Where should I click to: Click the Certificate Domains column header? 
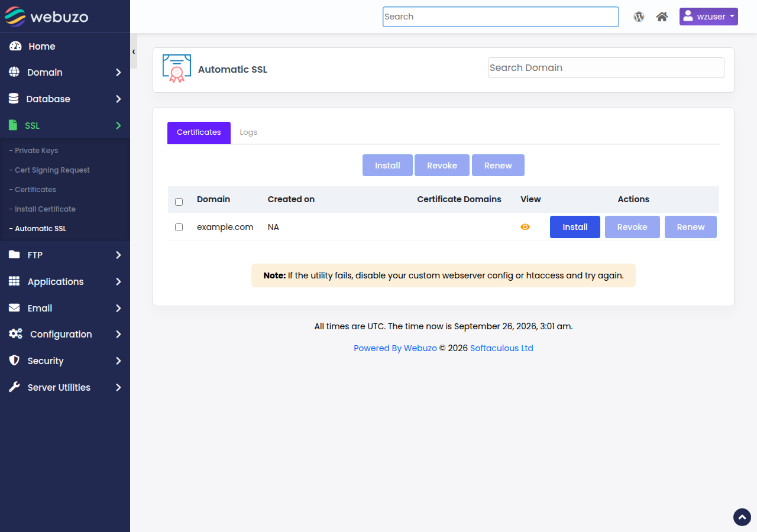point(459,199)
